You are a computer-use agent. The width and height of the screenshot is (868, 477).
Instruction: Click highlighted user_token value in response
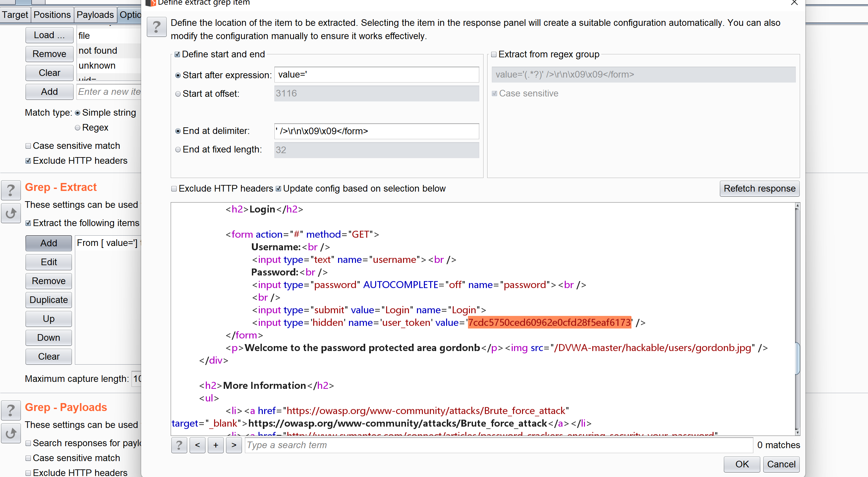[549, 322]
